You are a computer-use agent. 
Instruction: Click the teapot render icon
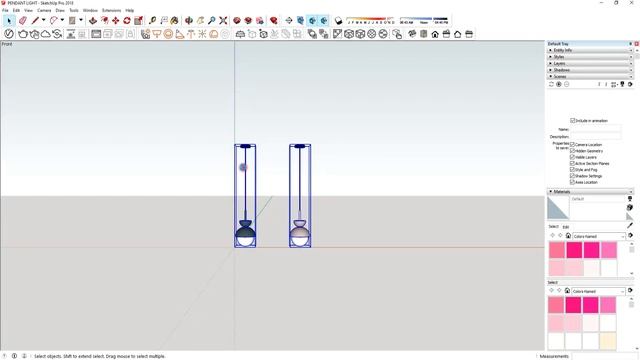coord(22,34)
